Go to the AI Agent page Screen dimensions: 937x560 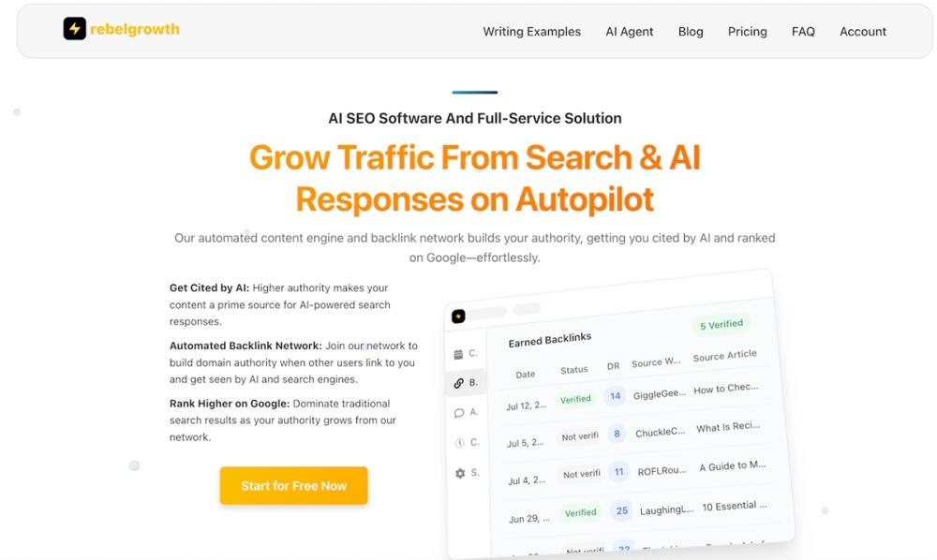[630, 32]
